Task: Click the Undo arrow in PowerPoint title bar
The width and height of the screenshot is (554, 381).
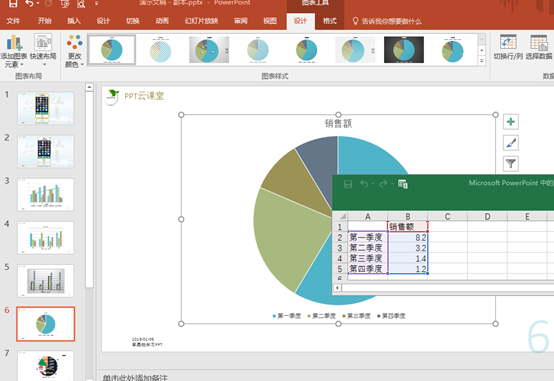Action: [30, 4]
